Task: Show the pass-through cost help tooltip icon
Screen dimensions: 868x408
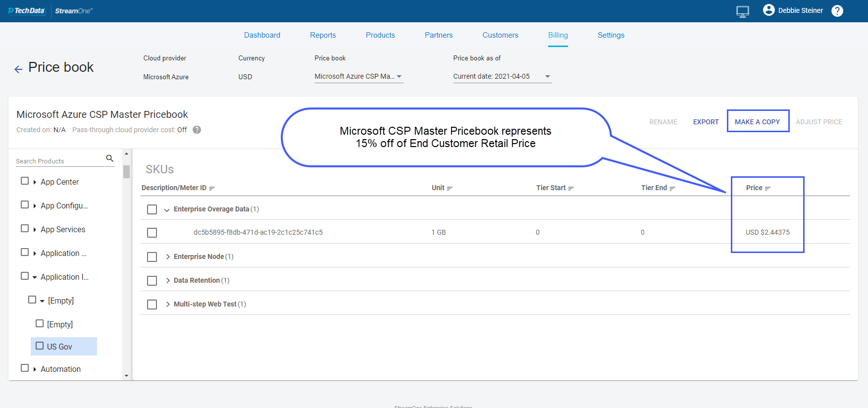Action: pos(197,130)
